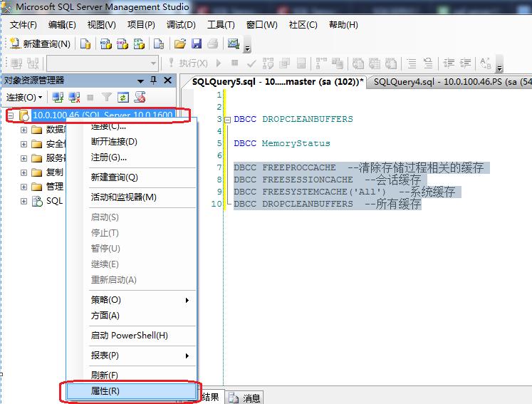Close the Object Explorer panel
The height and width of the screenshot is (404, 532).
167,80
